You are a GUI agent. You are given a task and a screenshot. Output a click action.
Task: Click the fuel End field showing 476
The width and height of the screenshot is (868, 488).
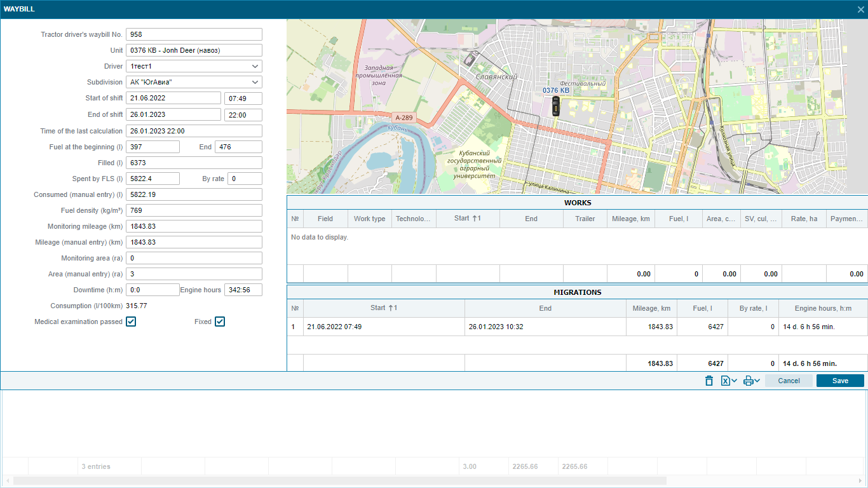click(x=238, y=147)
